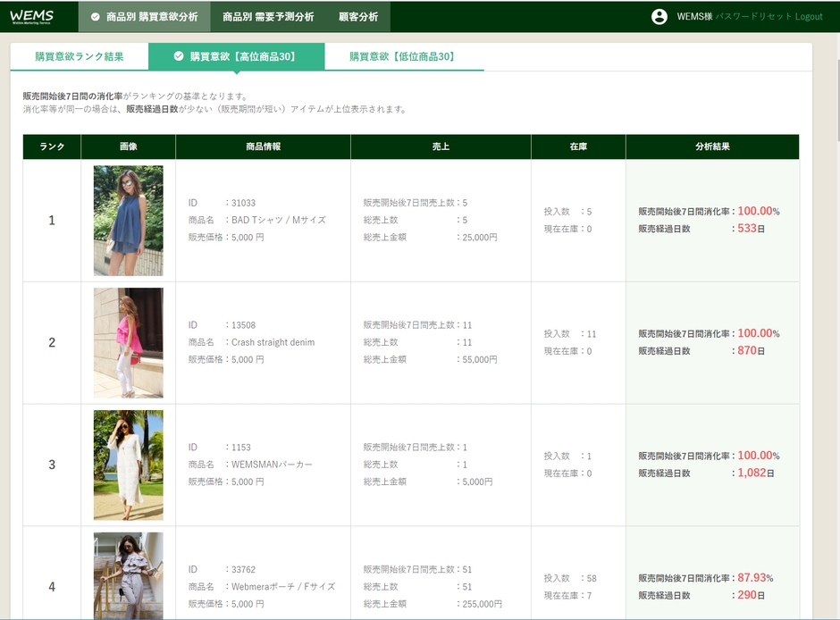Open the 顧客分析 menu
This screenshot has height=620, width=840.
tap(358, 17)
